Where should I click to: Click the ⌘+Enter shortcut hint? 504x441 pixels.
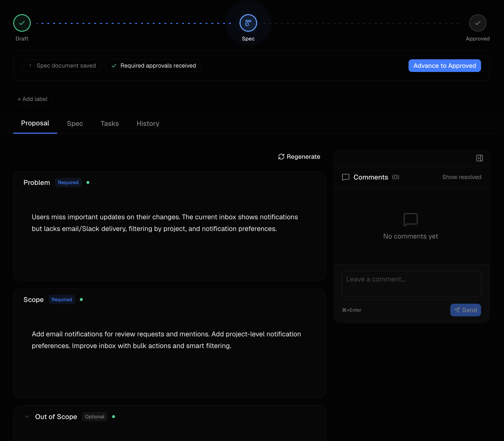(x=352, y=310)
